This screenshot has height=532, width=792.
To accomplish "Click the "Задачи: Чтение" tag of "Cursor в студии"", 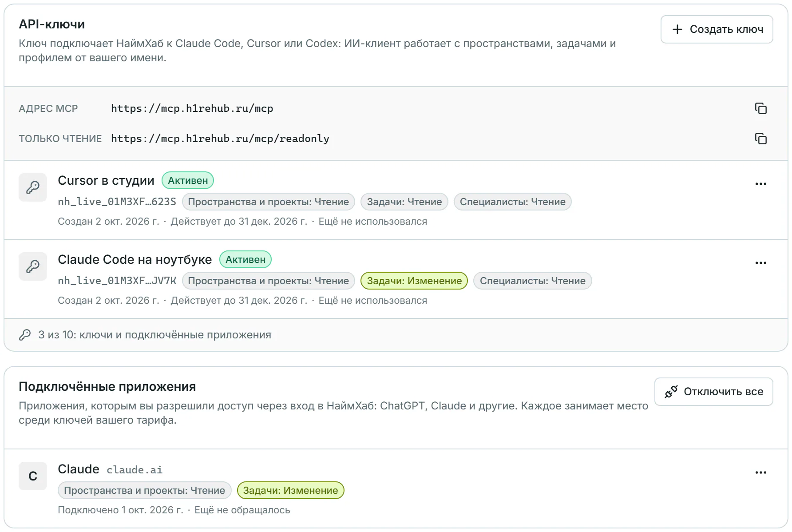I will 404,202.
